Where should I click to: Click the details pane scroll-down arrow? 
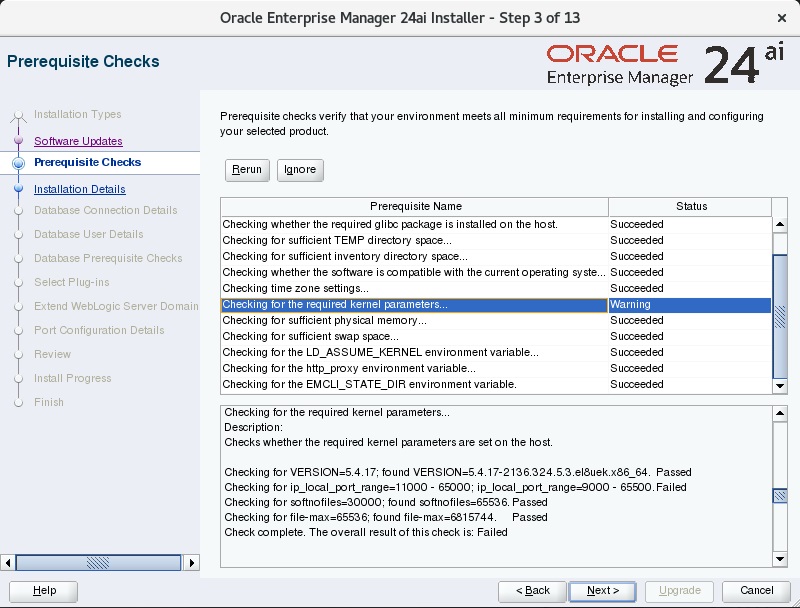click(x=780, y=559)
